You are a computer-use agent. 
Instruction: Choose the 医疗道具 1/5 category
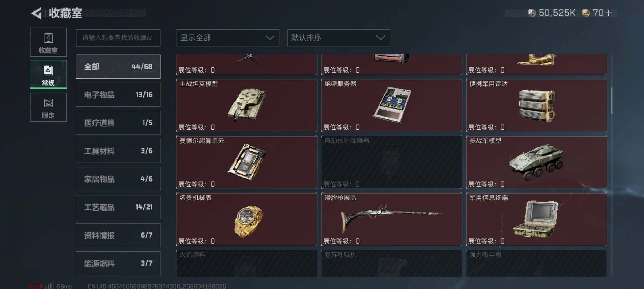pyautogui.click(x=118, y=123)
